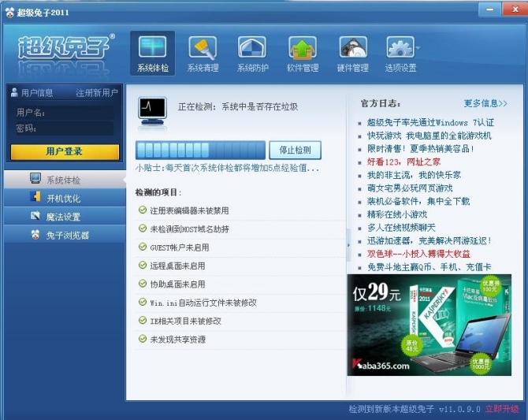
Task: Click green check beside IE相关项目未被修改
Action: 143,320
